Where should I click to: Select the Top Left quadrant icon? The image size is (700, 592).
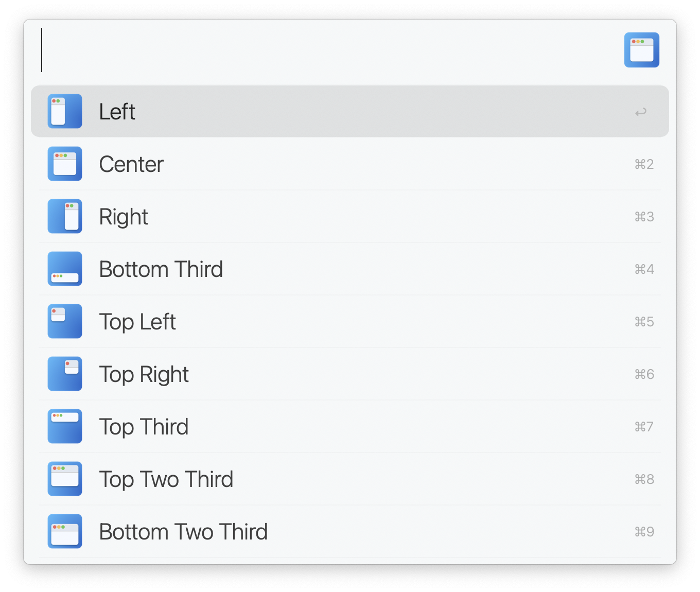coord(65,321)
